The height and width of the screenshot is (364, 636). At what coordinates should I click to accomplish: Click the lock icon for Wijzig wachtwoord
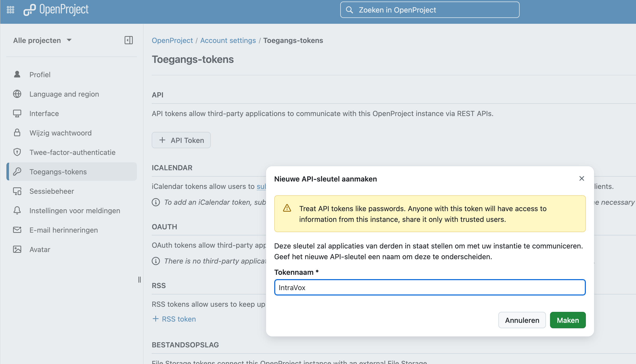(x=17, y=133)
